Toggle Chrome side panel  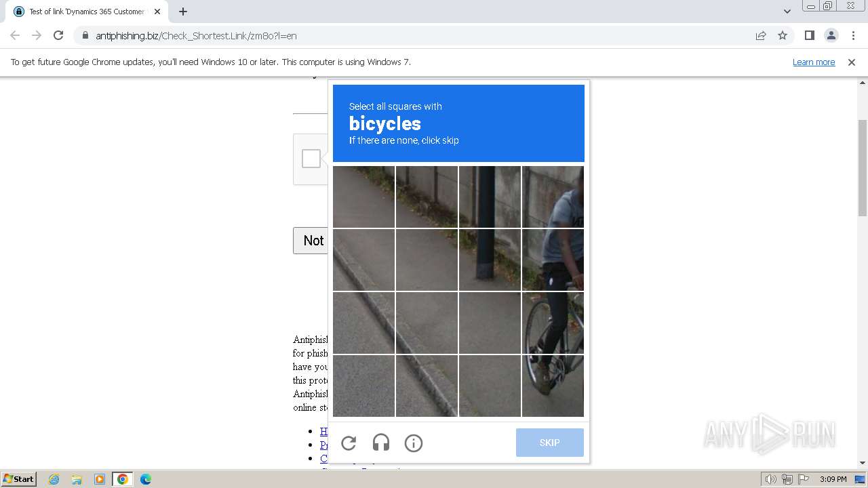(x=810, y=35)
